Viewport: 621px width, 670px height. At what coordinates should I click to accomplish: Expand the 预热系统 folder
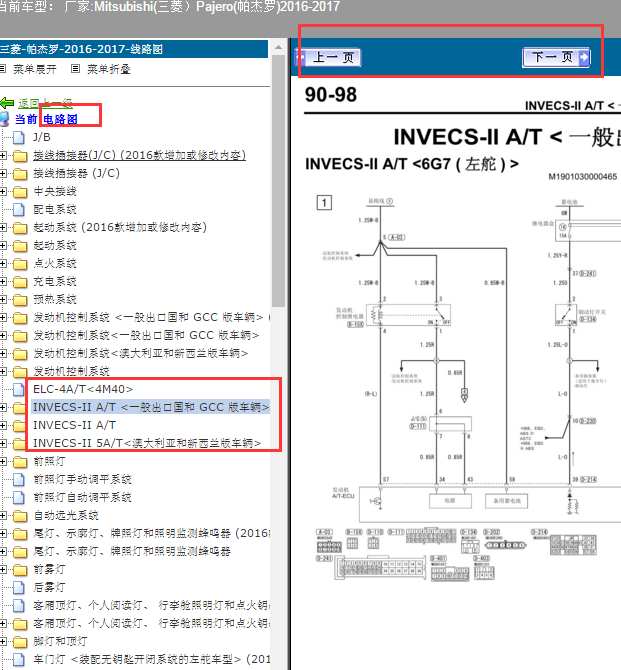pos(3,300)
